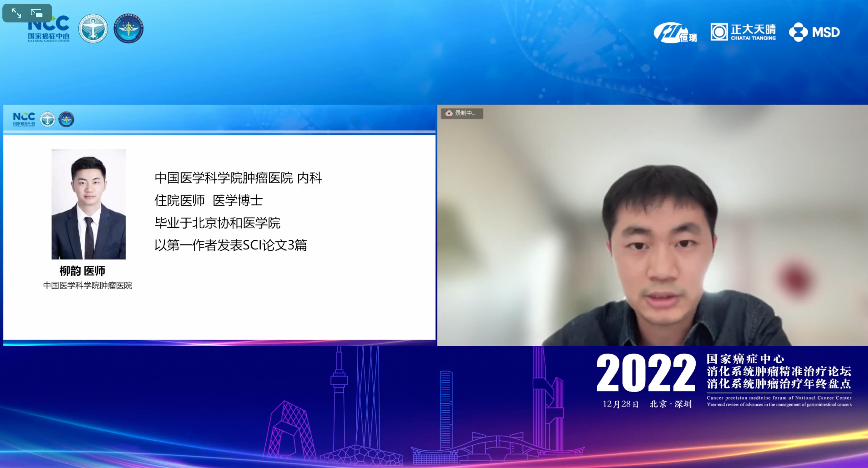Click the date text '12月28日 北京·深圳'

pyautogui.click(x=647, y=404)
